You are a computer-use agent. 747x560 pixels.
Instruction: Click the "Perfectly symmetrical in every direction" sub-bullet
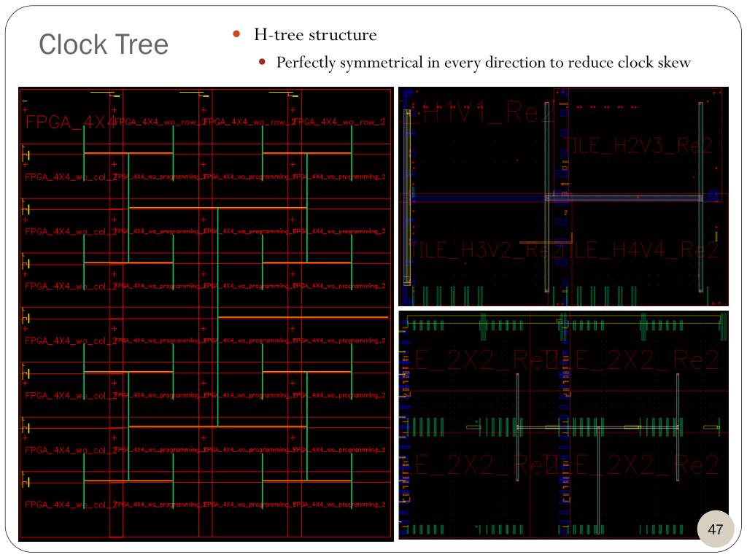483,63
